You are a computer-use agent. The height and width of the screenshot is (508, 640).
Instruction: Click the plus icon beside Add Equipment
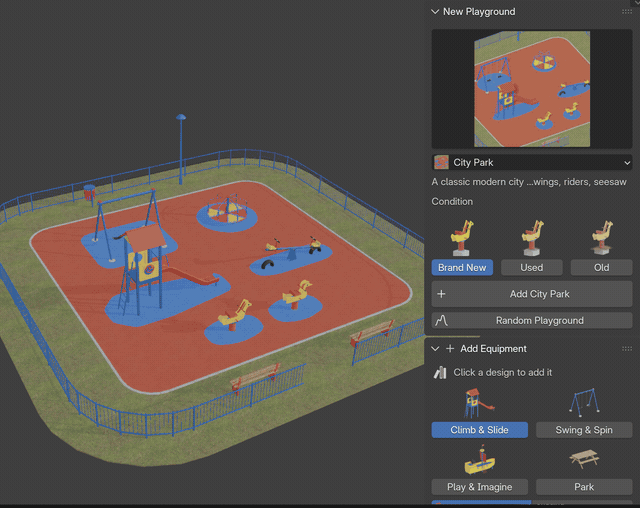click(450, 349)
